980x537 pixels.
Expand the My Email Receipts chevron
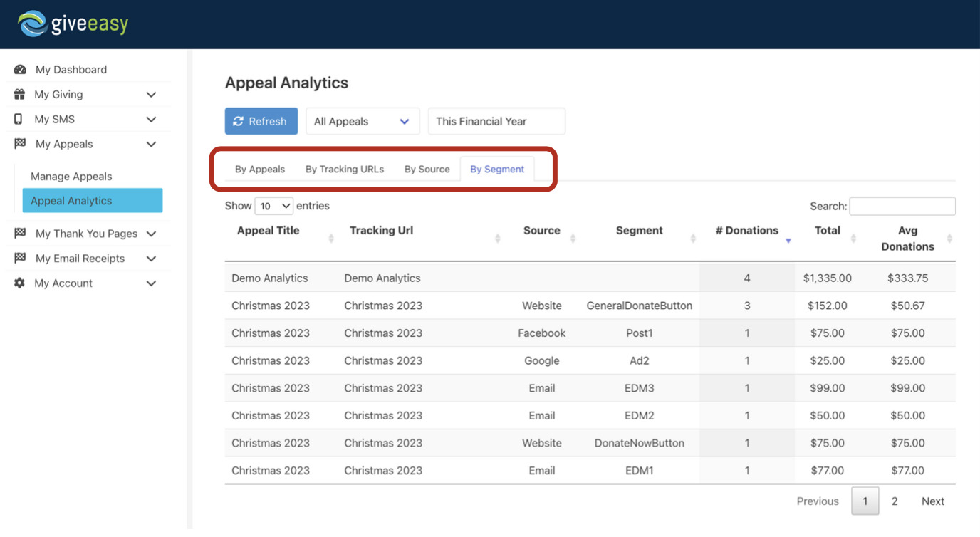[x=151, y=259]
